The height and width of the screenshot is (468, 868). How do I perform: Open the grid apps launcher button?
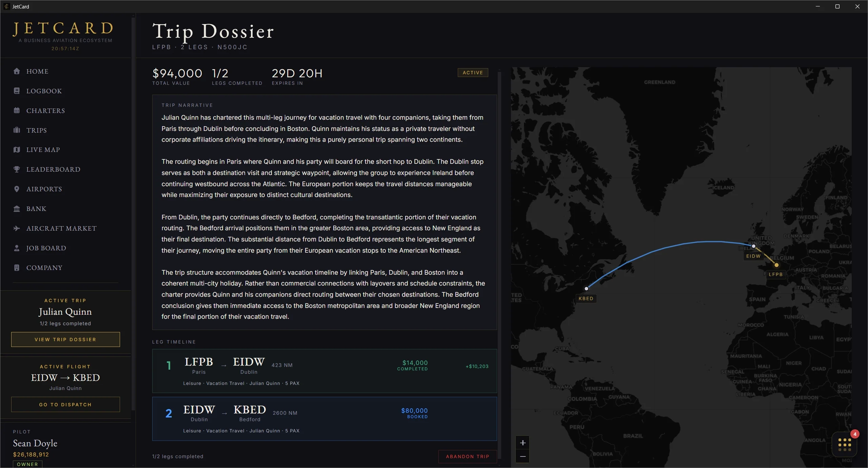[844, 445]
